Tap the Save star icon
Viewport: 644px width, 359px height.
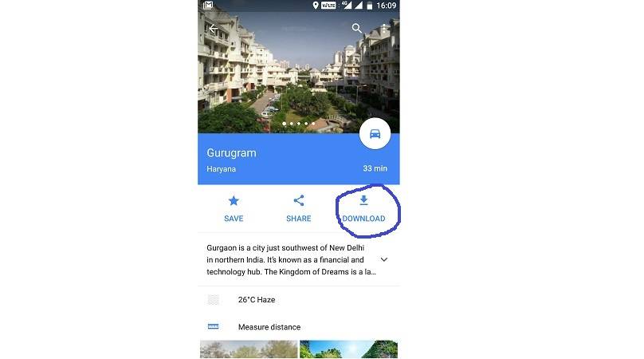pyautogui.click(x=234, y=201)
